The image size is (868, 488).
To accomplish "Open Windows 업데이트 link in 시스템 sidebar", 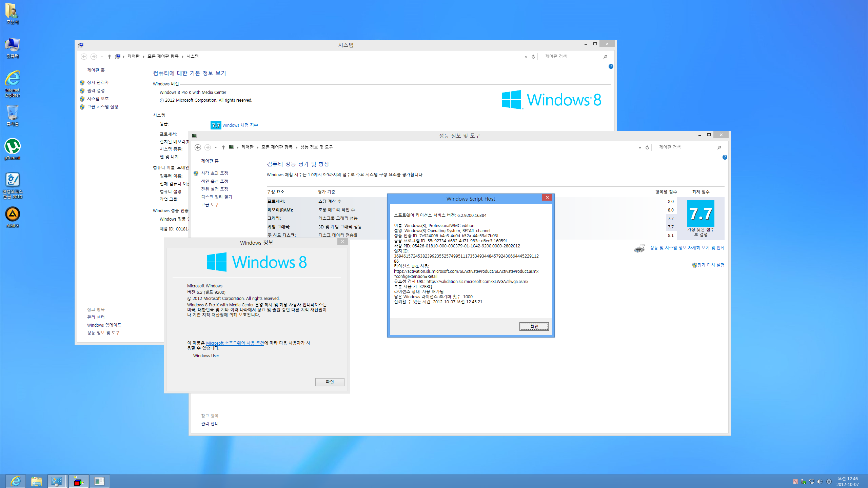I will click(104, 325).
